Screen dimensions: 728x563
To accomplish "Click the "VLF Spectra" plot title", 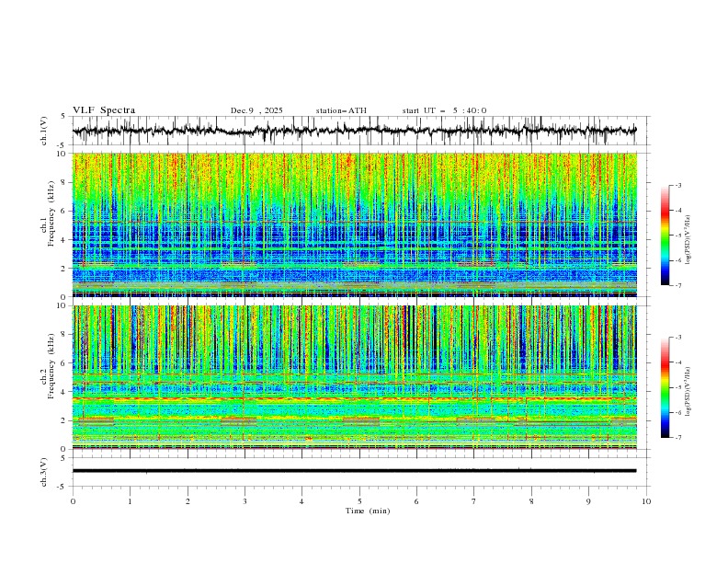I will pos(104,110).
